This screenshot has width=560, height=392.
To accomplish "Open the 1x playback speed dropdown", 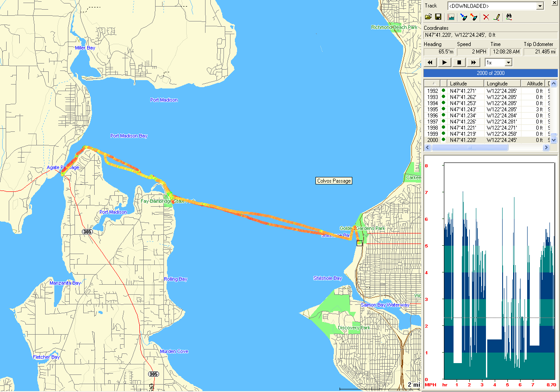I will click(507, 63).
